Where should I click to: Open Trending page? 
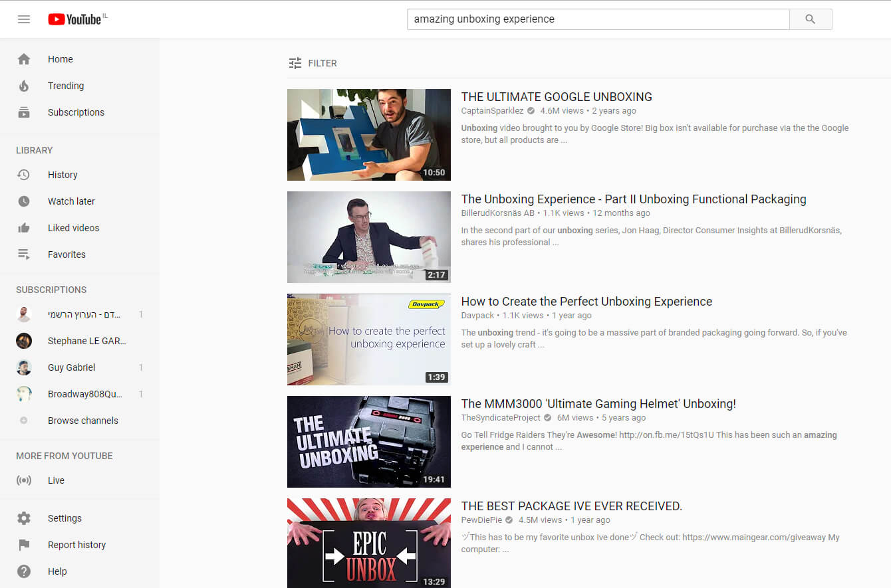click(66, 86)
